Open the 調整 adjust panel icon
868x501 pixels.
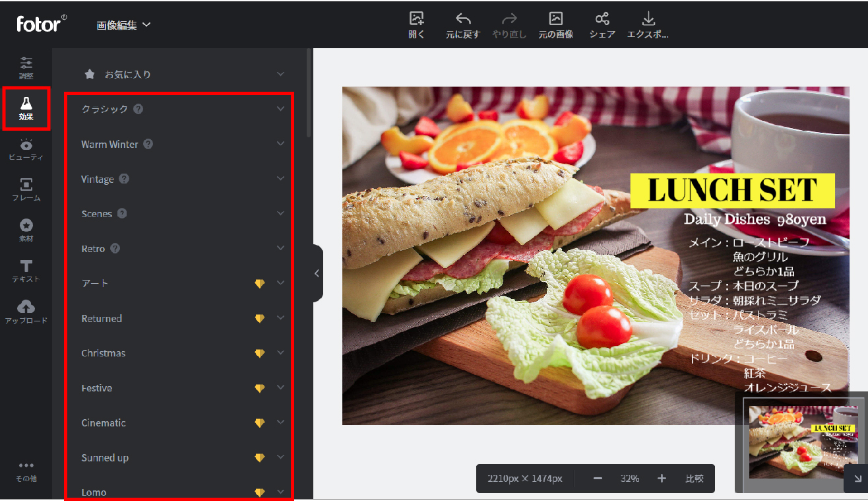pos(26,67)
